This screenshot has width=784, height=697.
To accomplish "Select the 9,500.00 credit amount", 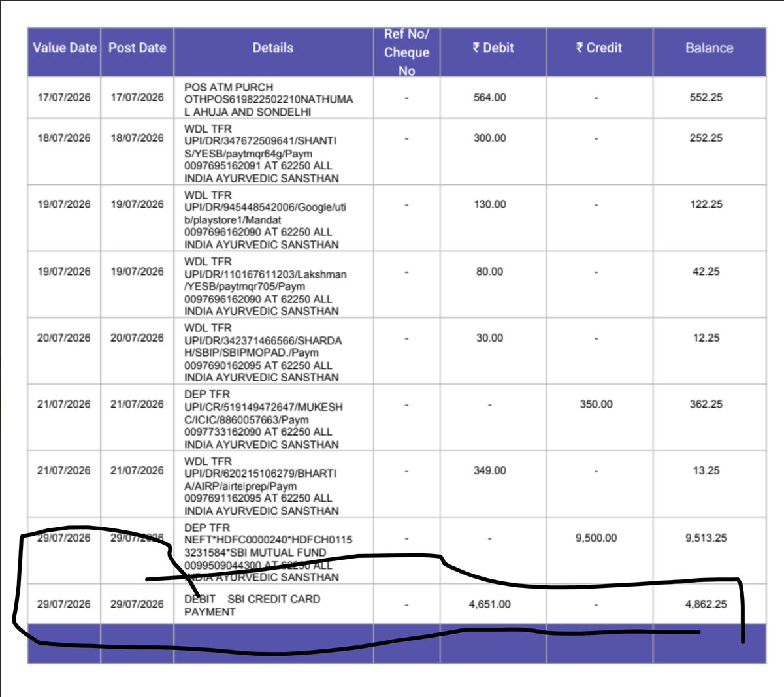I will (x=596, y=538).
